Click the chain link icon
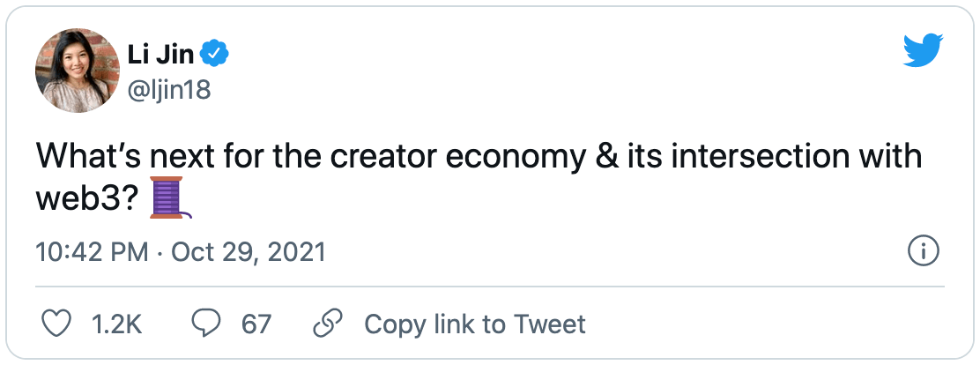 (327, 324)
